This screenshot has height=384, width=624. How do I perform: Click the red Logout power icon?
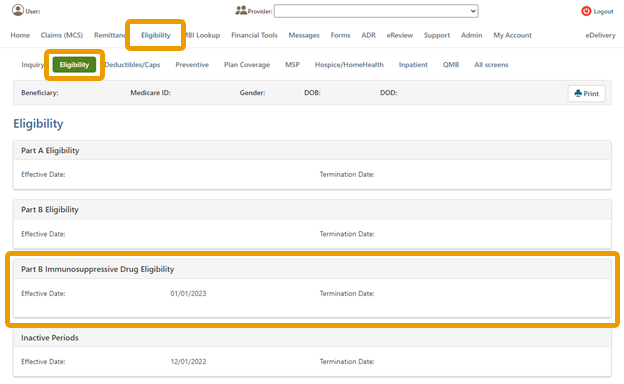[x=586, y=11]
